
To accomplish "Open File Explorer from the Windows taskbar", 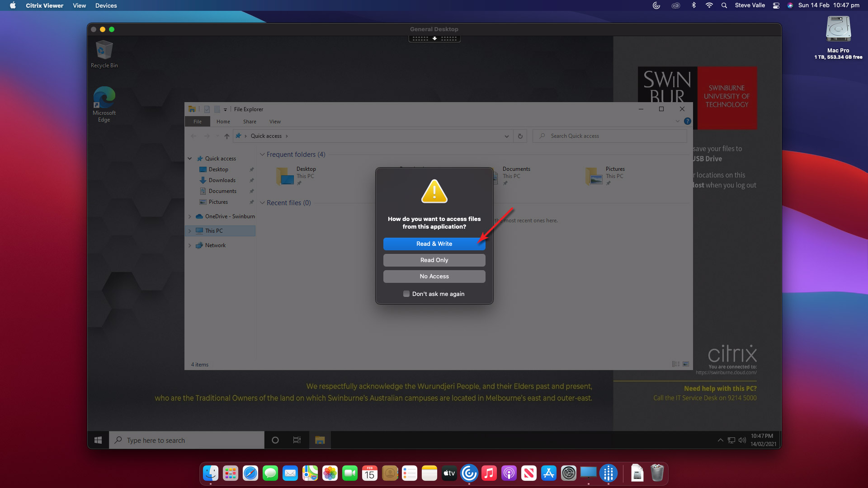I will pos(320,440).
